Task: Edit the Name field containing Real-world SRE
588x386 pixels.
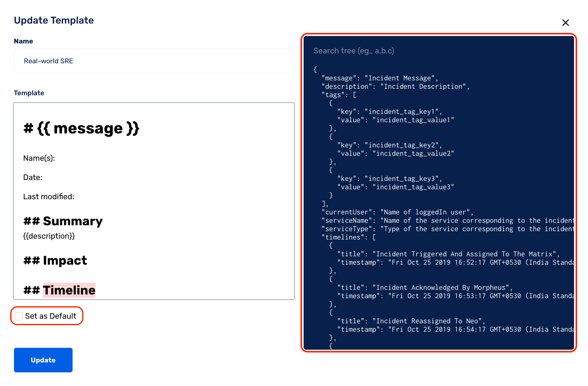Action: pyautogui.click(x=154, y=61)
